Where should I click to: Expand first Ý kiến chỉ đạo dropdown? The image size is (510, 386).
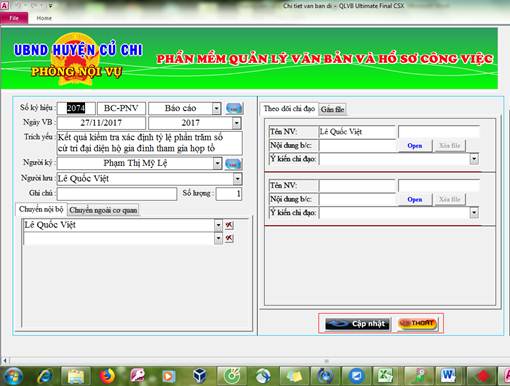coord(474,159)
